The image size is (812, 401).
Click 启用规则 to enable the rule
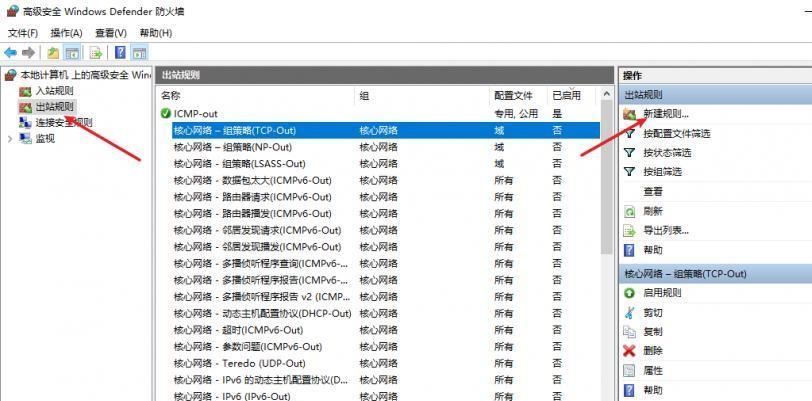pos(662,293)
